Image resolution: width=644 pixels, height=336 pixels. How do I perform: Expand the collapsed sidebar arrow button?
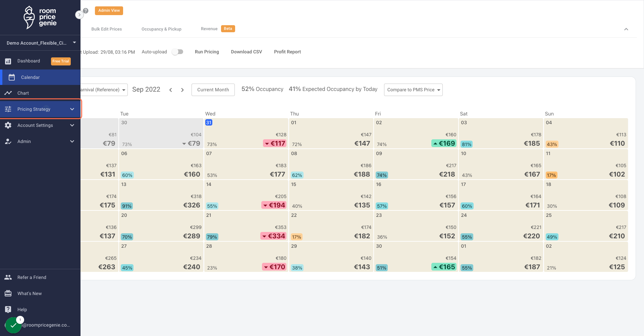point(79,15)
